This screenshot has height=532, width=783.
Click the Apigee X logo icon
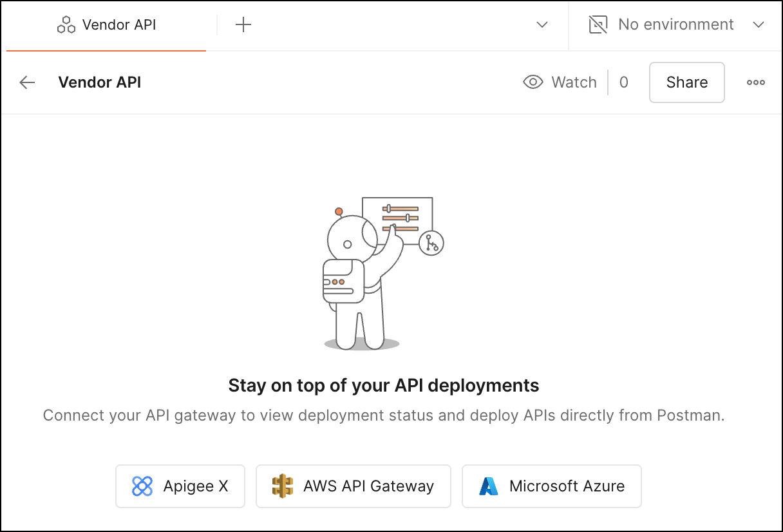tap(142, 486)
